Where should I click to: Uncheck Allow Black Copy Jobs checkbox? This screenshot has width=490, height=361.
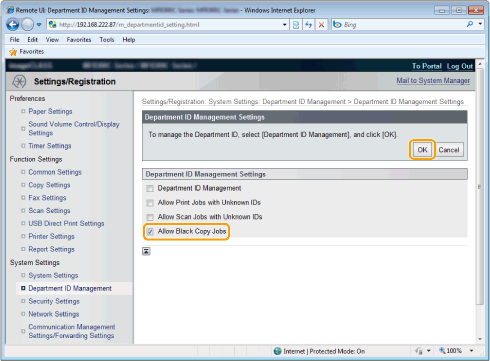[150, 232]
